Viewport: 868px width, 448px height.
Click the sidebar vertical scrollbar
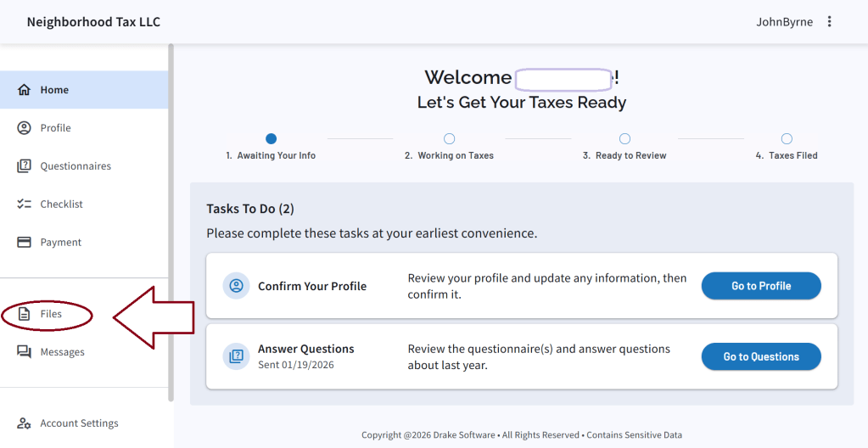pyautogui.click(x=171, y=221)
